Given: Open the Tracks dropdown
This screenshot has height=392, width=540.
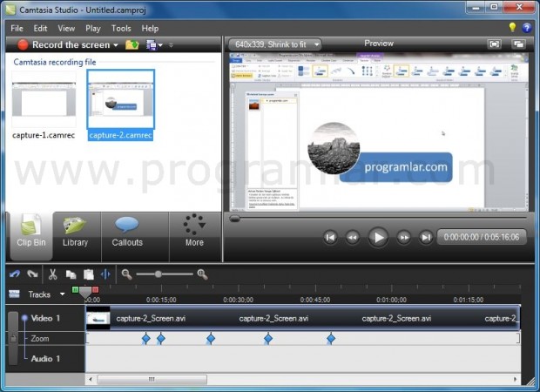Looking at the screenshot, I should click(63, 294).
